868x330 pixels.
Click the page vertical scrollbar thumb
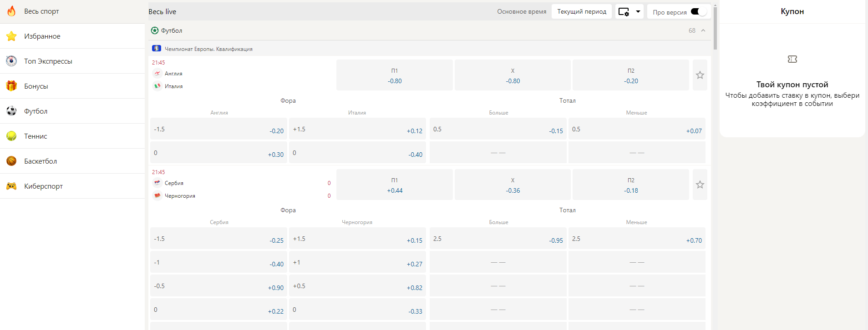[x=715, y=28]
